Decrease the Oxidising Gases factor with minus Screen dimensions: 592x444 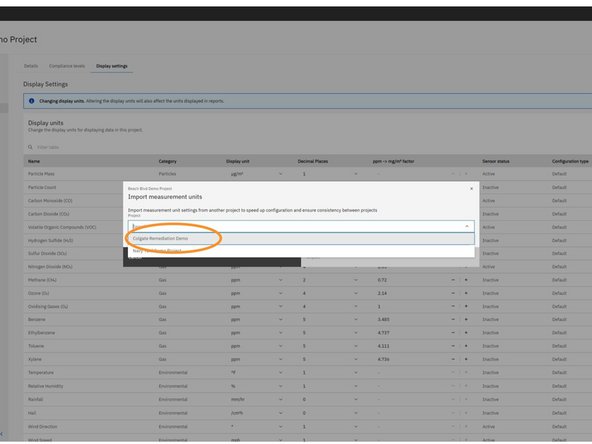pyautogui.click(x=453, y=307)
